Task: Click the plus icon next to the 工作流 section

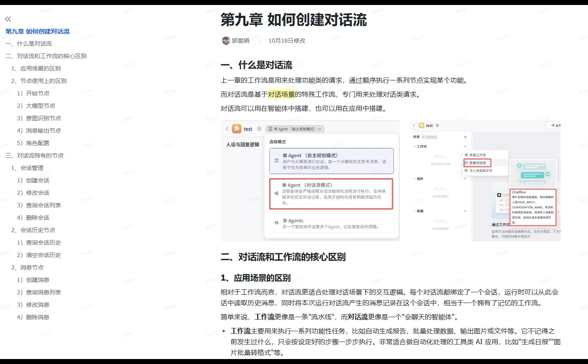Action: click(x=465, y=146)
